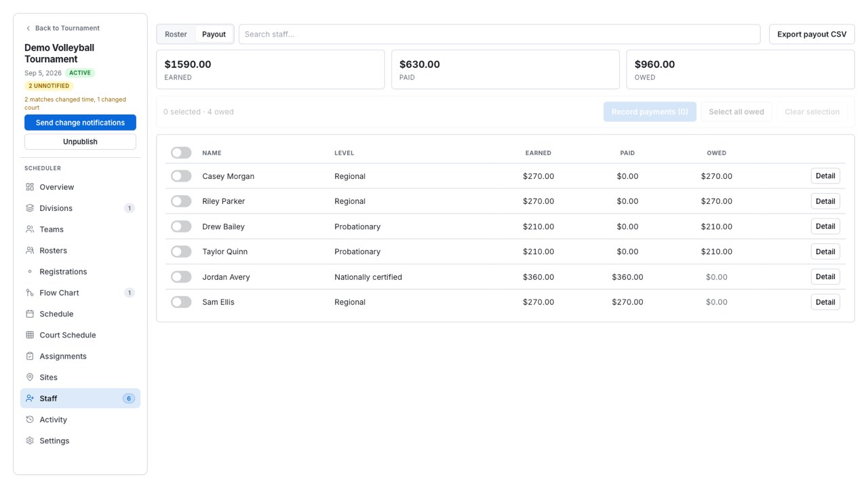Send change notifications
The width and height of the screenshot is (868, 488).
pyautogui.click(x=80, y=123)
